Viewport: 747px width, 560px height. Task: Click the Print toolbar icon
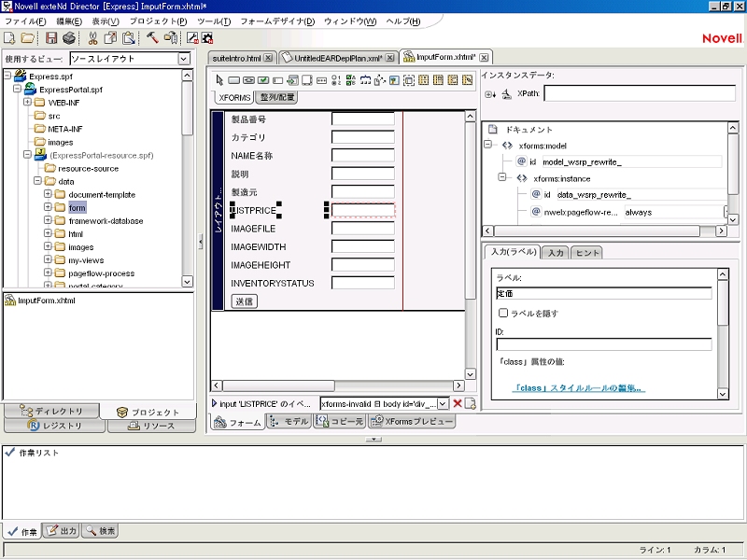(68, 37)
